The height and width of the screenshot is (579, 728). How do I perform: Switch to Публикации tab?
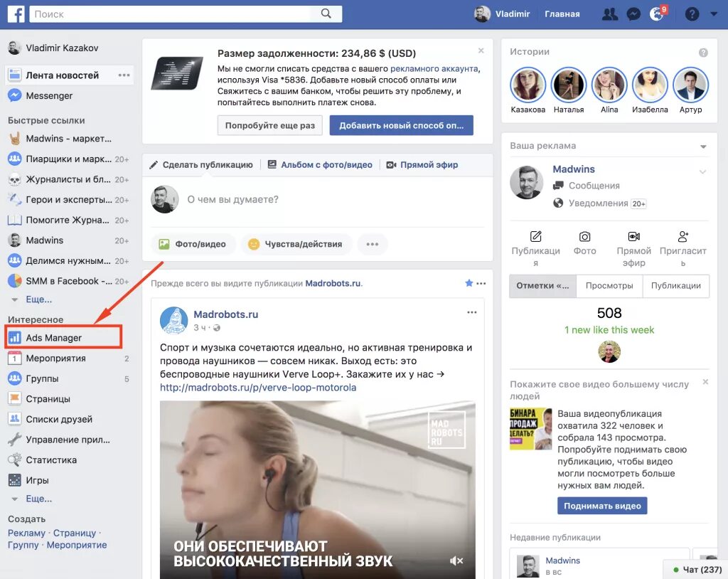pyautogui.click(x=676, y=286)
